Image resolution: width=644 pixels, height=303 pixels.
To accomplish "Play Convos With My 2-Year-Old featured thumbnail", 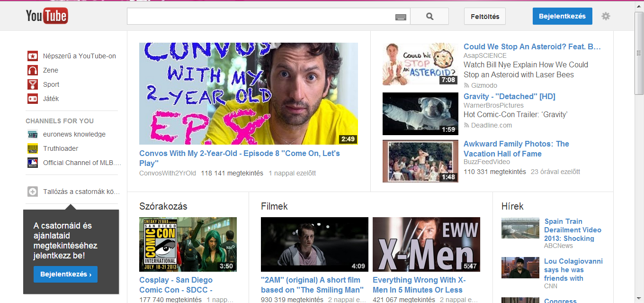I will tap(249, 93).
